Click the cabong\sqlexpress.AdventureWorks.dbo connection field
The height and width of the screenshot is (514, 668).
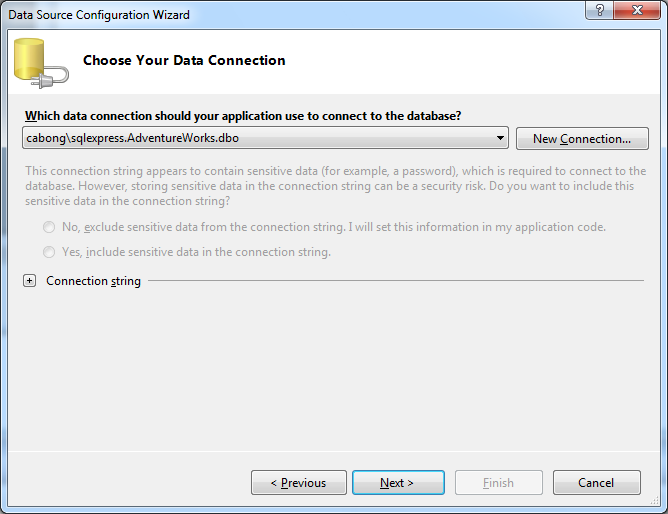[x=265, y=138]
